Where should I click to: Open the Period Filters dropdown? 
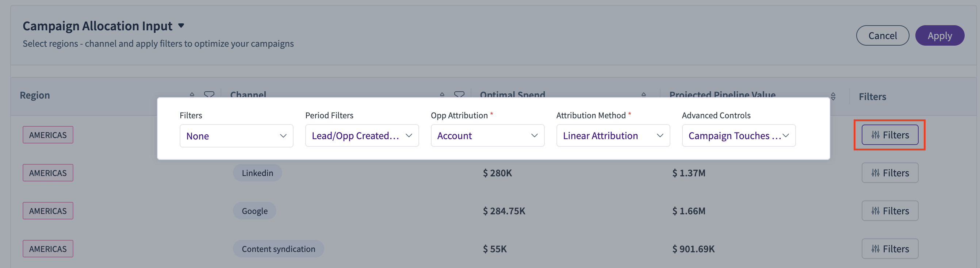pos(362,135)
